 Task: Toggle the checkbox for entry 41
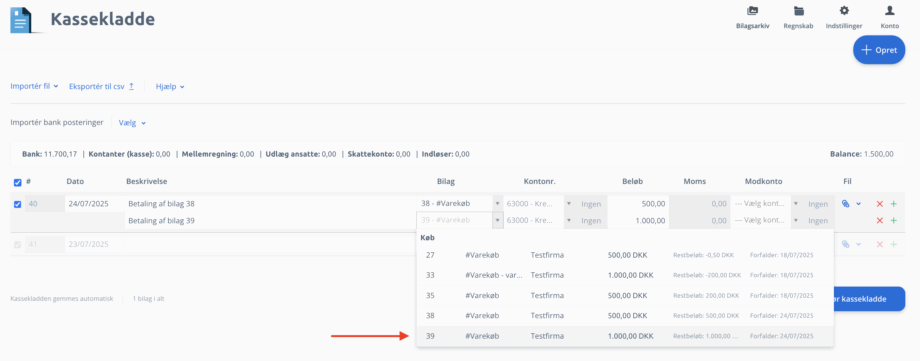17,244
